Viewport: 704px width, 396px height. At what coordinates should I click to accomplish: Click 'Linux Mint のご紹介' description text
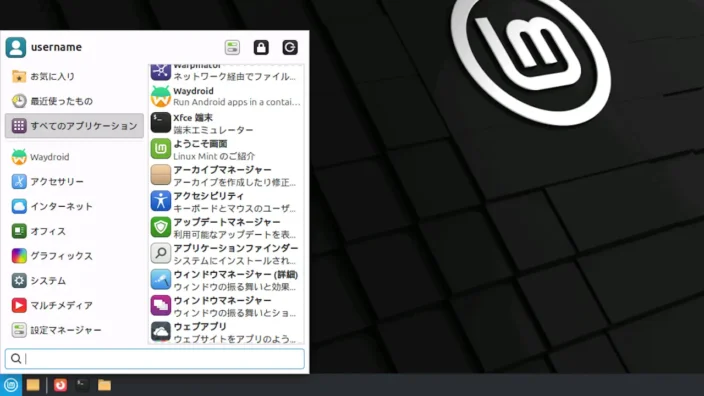(214, 156)
